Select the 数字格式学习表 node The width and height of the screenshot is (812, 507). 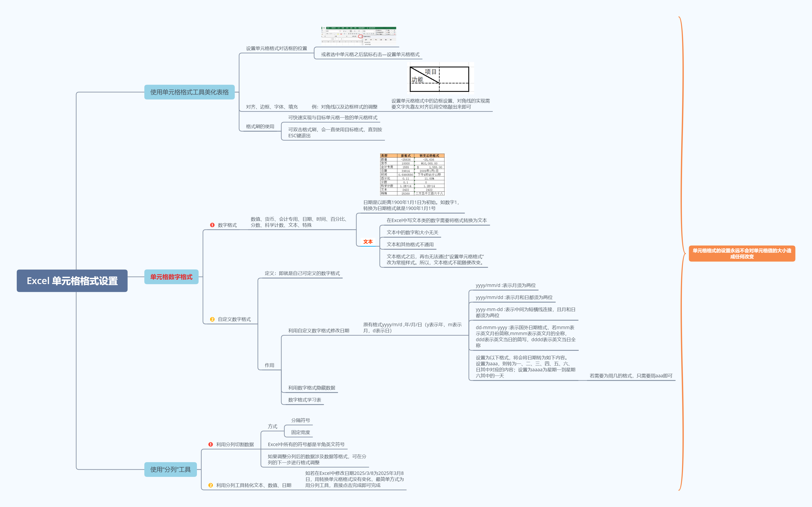coord(305,400)
